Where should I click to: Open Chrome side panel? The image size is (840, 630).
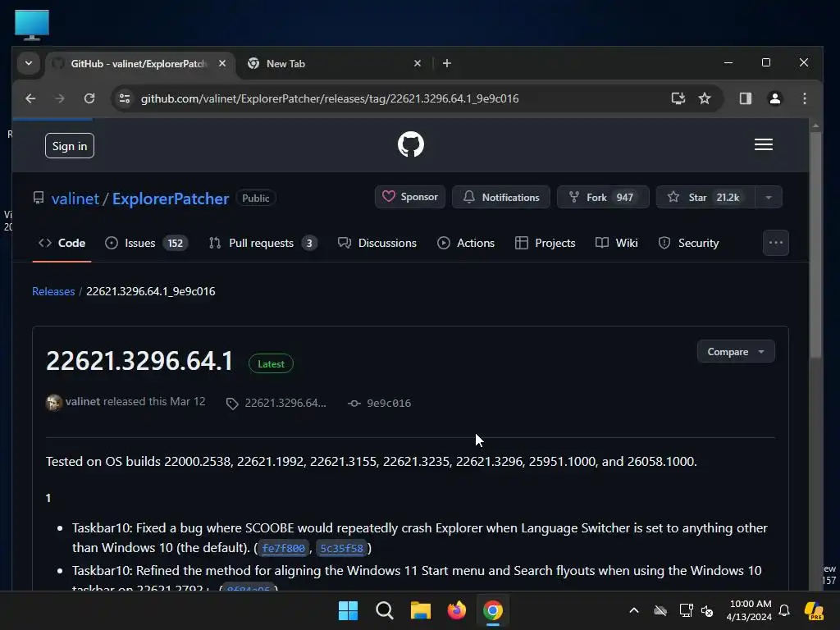pos(745,98)
